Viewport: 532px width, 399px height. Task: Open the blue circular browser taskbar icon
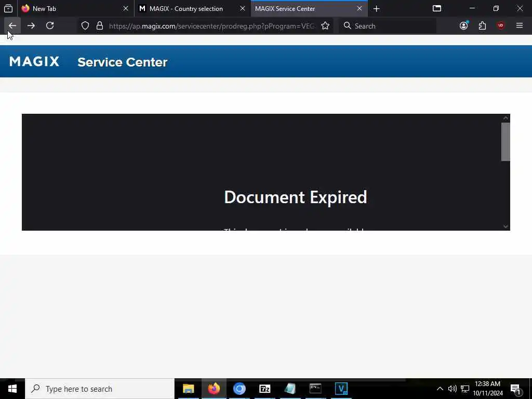coord(239,389)
